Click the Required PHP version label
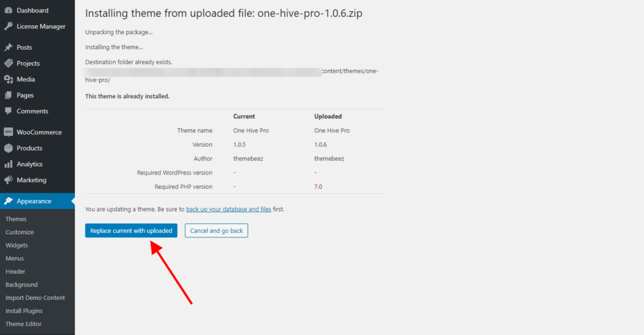This screenshot has width=644, height=335. [183, 186]
